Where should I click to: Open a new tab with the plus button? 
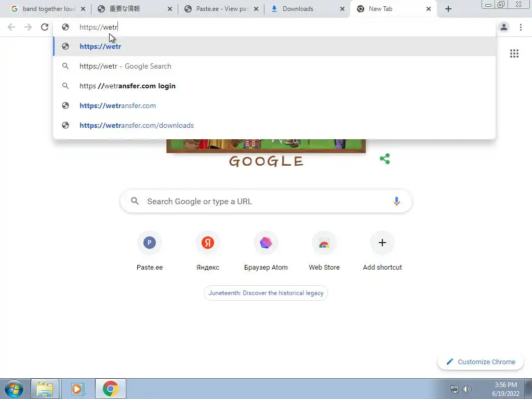pos(448,9)
